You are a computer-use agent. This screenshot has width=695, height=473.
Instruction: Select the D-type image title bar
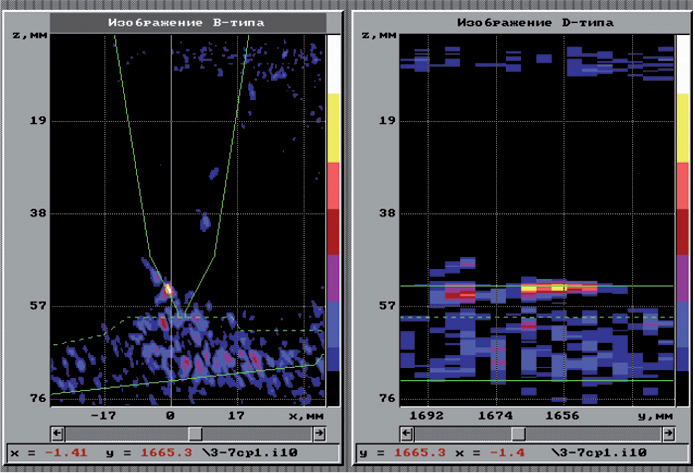click(x=520, y=21)
